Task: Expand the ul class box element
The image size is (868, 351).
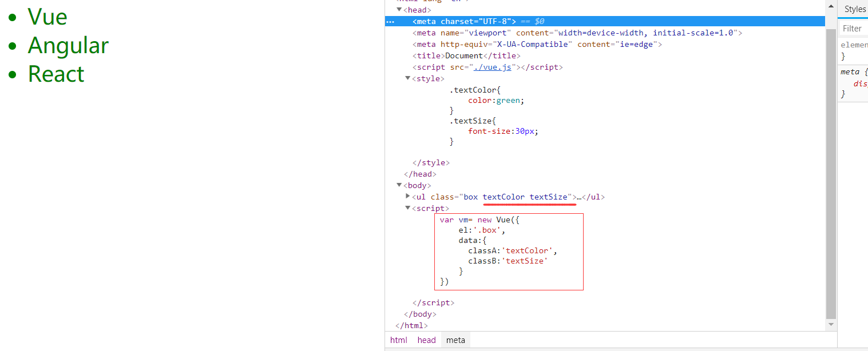Action: pos(408,196)
